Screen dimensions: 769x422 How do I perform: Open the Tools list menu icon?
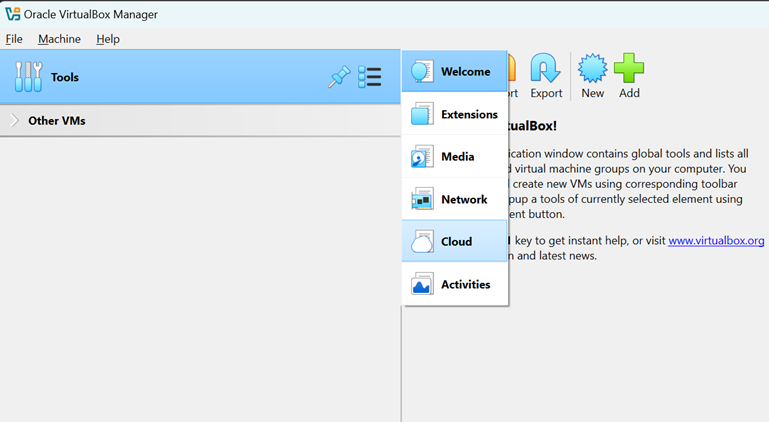click(x=369, y=77)
